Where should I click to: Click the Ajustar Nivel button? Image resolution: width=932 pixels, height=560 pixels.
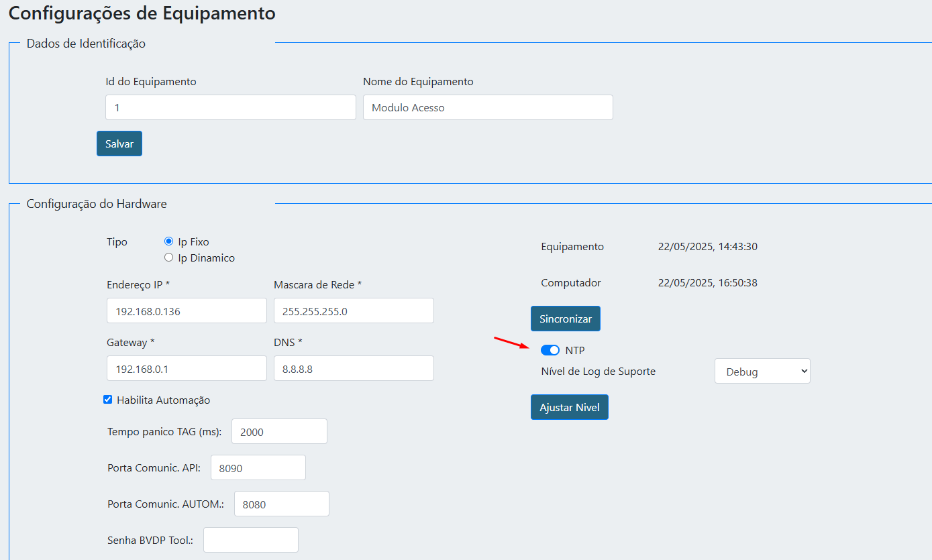[x=569, y=407]
